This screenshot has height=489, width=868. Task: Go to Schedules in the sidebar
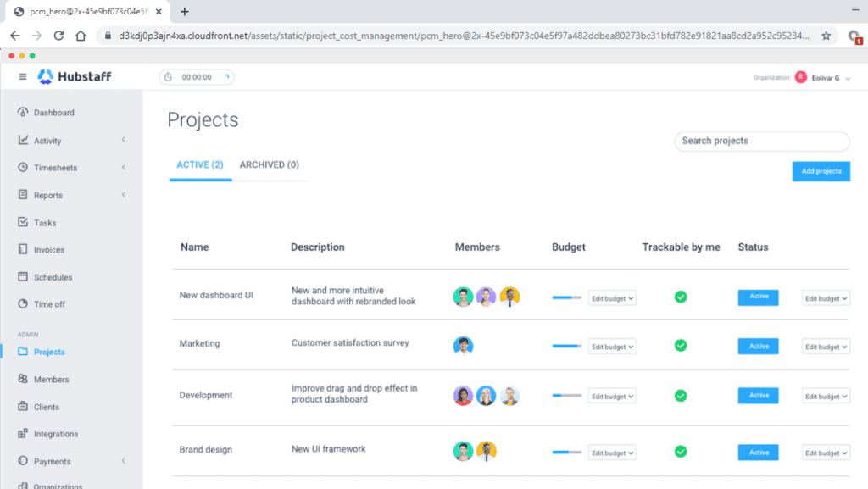pos(53,276)
